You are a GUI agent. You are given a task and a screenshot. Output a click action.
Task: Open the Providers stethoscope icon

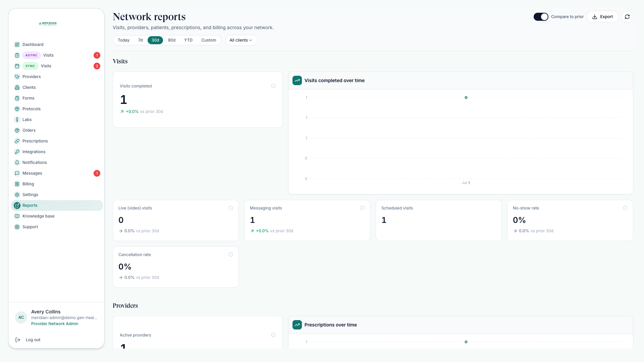point(17,77)
